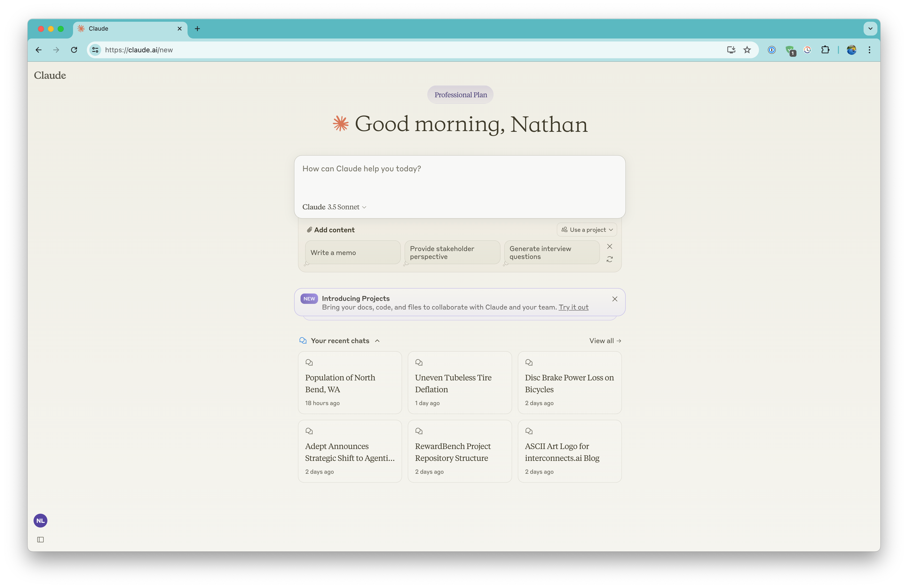Open the browser three-dot menu
Screen dimensions: 908x588
869,50
